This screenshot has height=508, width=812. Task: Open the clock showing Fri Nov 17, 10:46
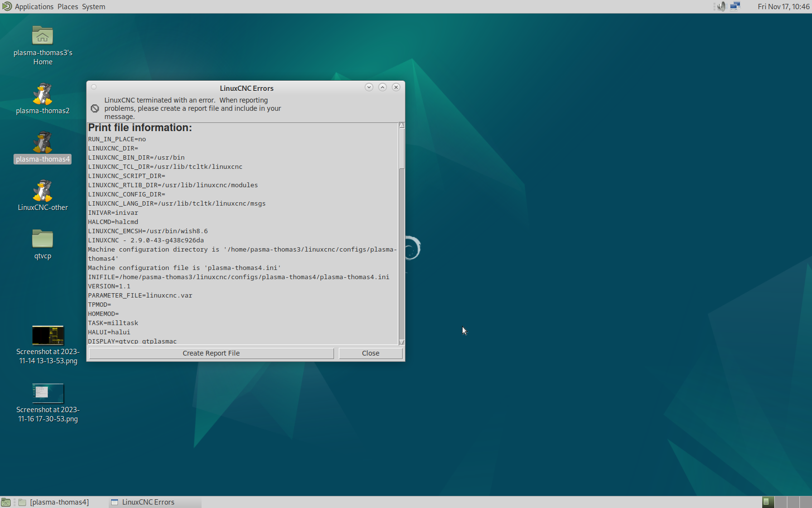783,6
